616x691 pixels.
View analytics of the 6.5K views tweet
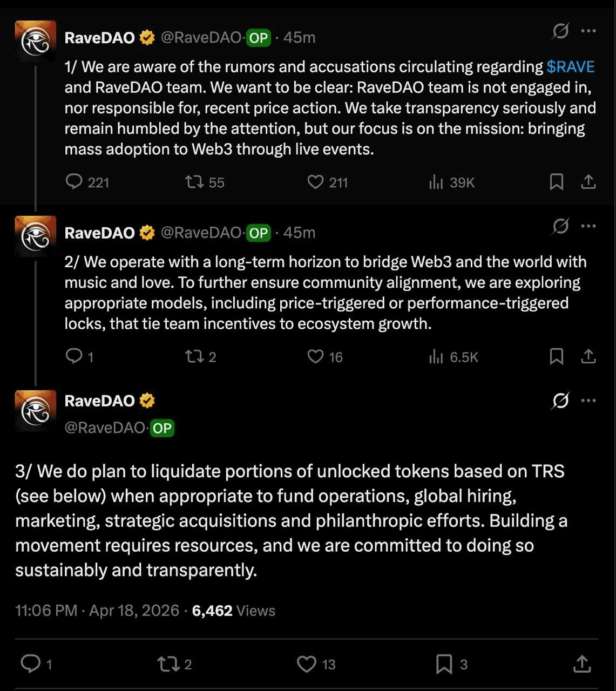coord(436,356)
